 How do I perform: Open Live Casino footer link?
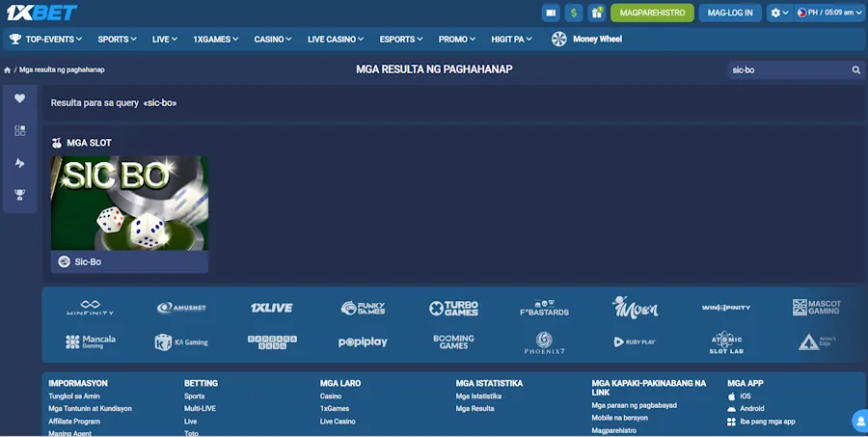point(338,422)
